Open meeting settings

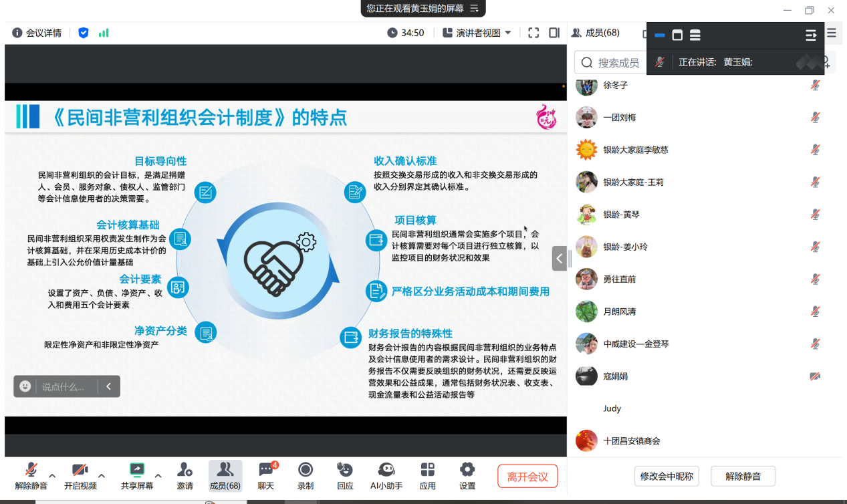467,475
